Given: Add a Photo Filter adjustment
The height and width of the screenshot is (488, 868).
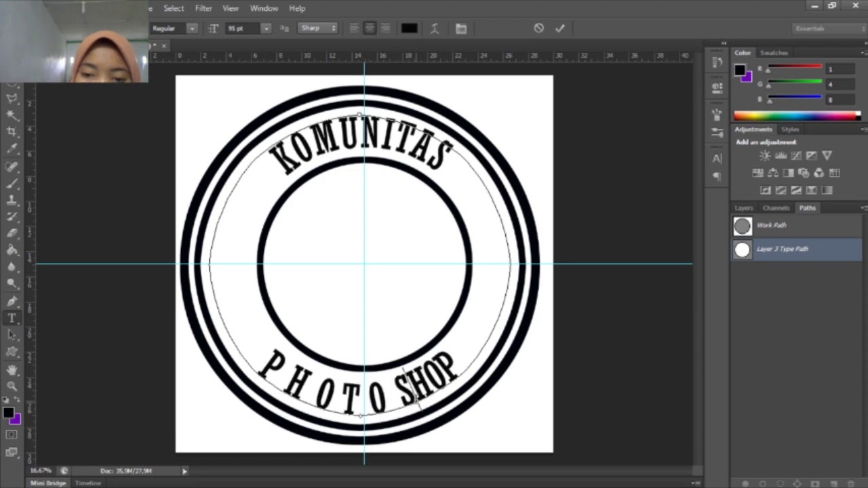Looking at the screenshot, I should pyautogui.click(x=804, y=173).
